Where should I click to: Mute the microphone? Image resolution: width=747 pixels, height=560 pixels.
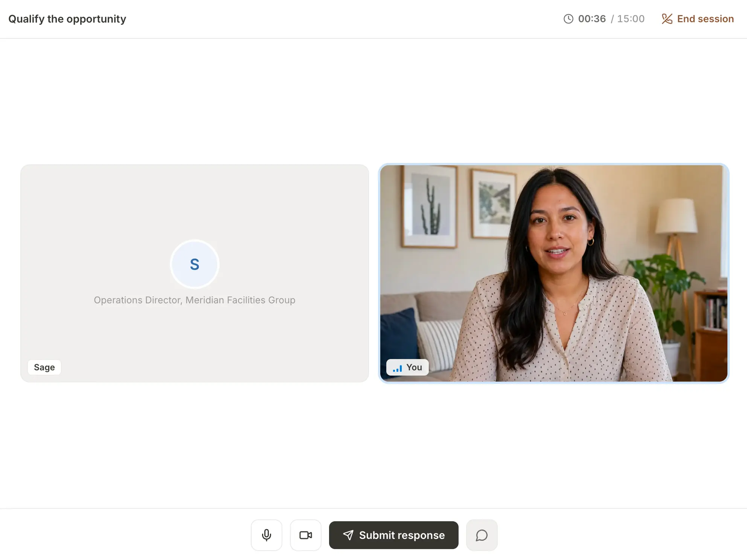tap(266, 535)
